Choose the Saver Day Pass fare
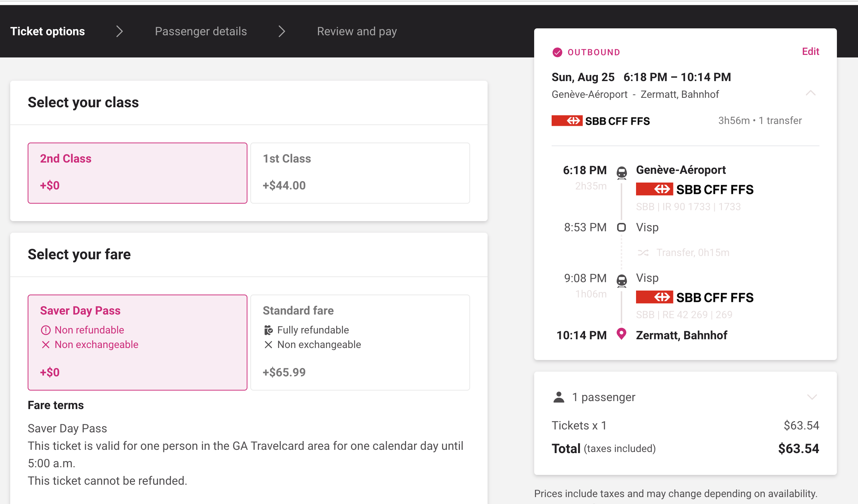This screenshot has height=504, width=858. point(137,342)
